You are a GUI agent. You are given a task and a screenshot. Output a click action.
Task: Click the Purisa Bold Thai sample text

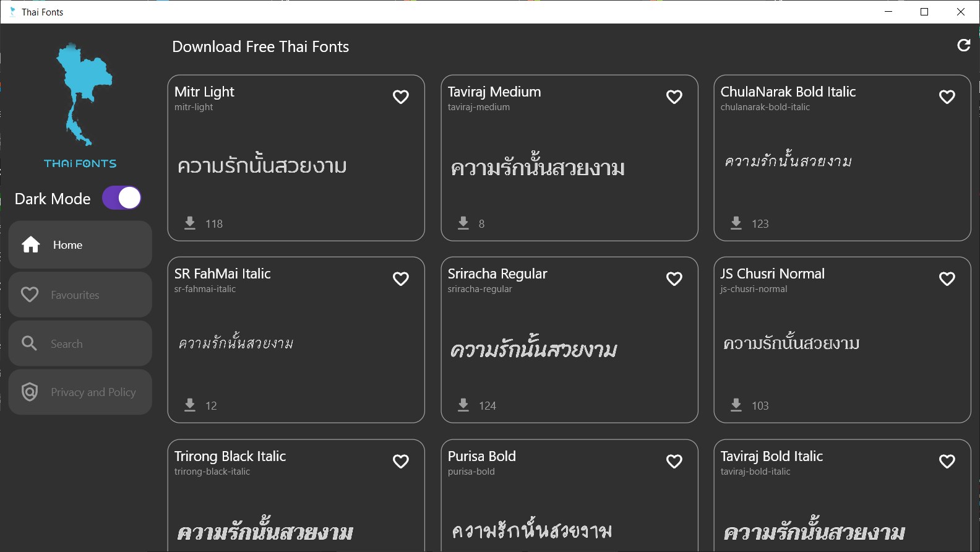pyautogui.click(x=532, y=528)
